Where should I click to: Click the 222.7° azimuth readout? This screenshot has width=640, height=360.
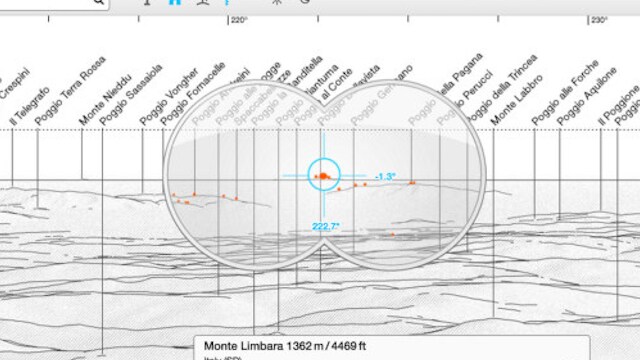[326, 226]
